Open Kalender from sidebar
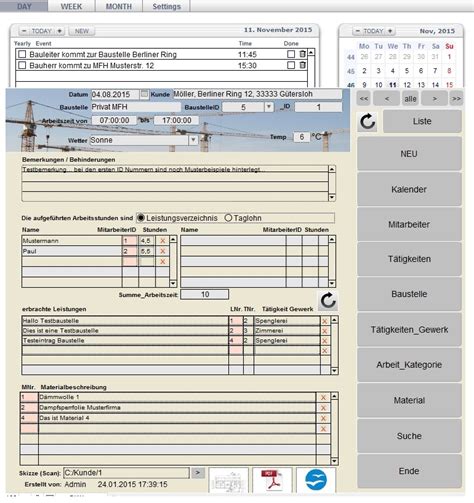474x503 pixels. point(409,189)
